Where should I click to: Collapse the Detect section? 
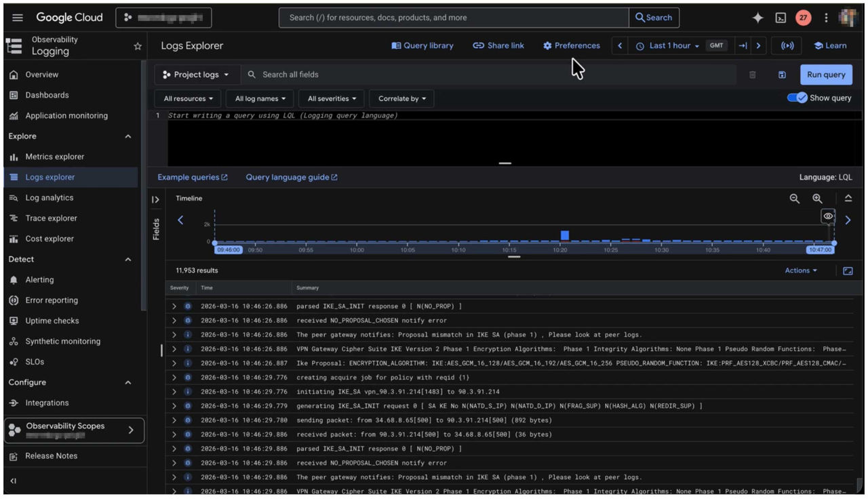[x=128, y=260]
